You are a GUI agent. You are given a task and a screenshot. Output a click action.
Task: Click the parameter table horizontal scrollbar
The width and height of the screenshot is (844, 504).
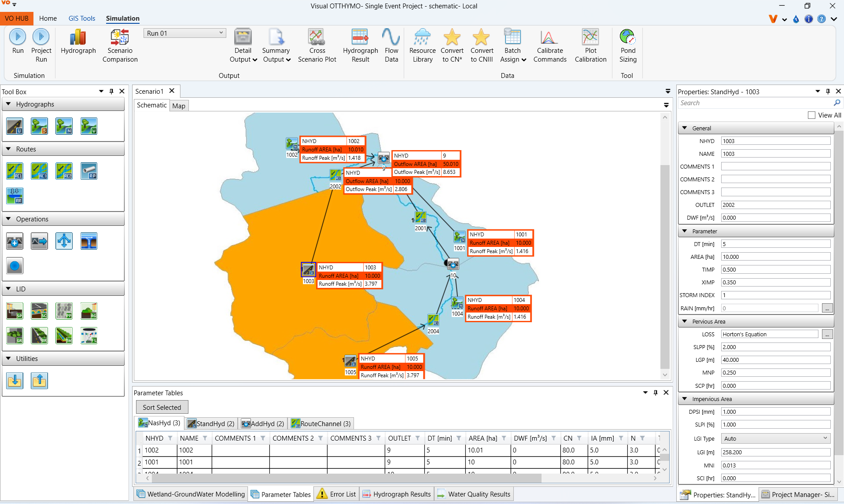(x=346, y=478)
